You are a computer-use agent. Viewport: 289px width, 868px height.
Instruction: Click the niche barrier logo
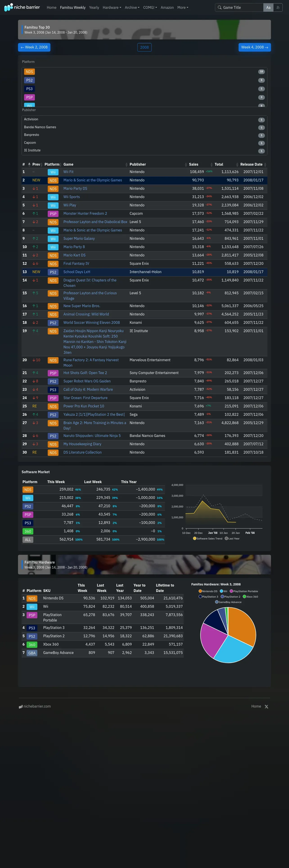22,7
